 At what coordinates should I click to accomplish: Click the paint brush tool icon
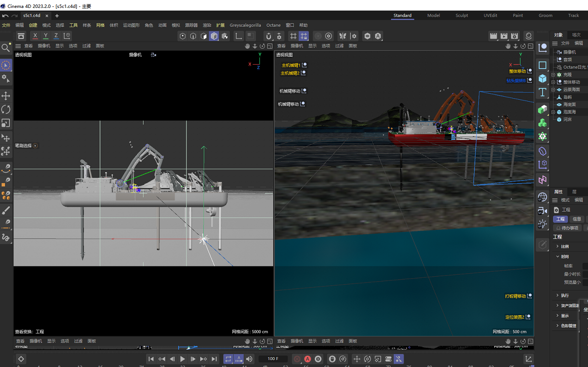point(6,210)
